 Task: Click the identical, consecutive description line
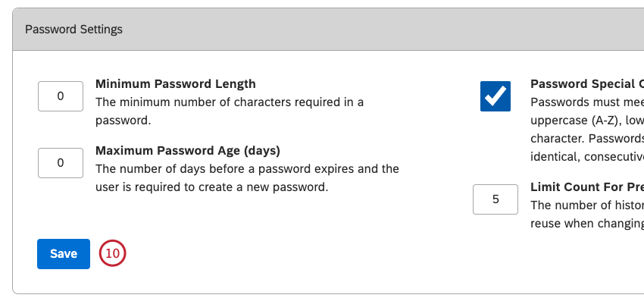point(587,157)
